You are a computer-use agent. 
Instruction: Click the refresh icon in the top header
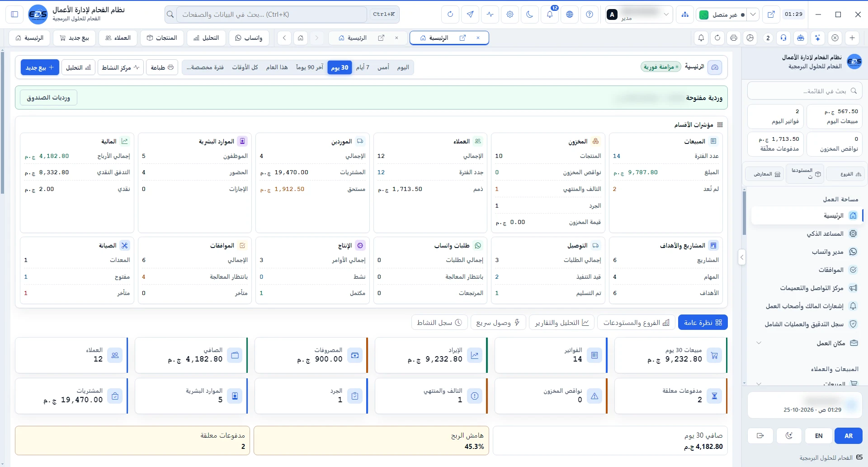click(x=450, y=14)
